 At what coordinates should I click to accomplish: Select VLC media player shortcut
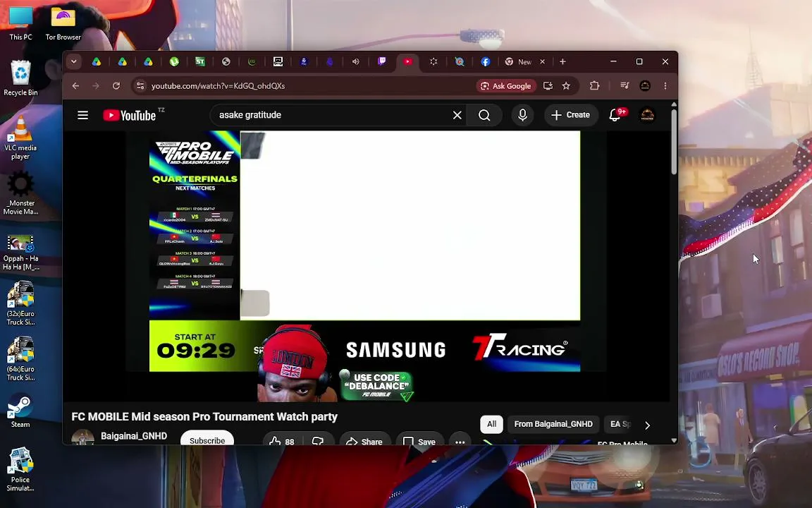pos(20,138)
